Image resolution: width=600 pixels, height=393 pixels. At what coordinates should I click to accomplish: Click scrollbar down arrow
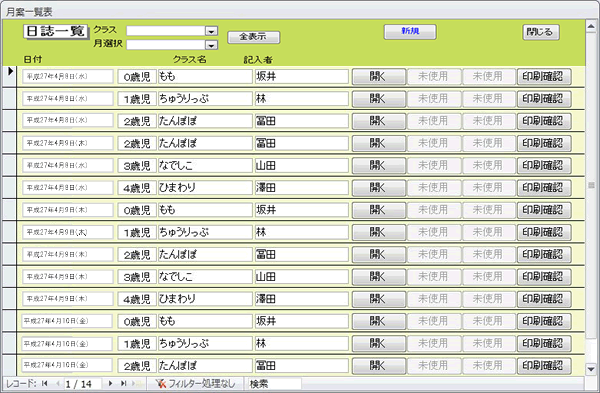[x=591, y=369]
